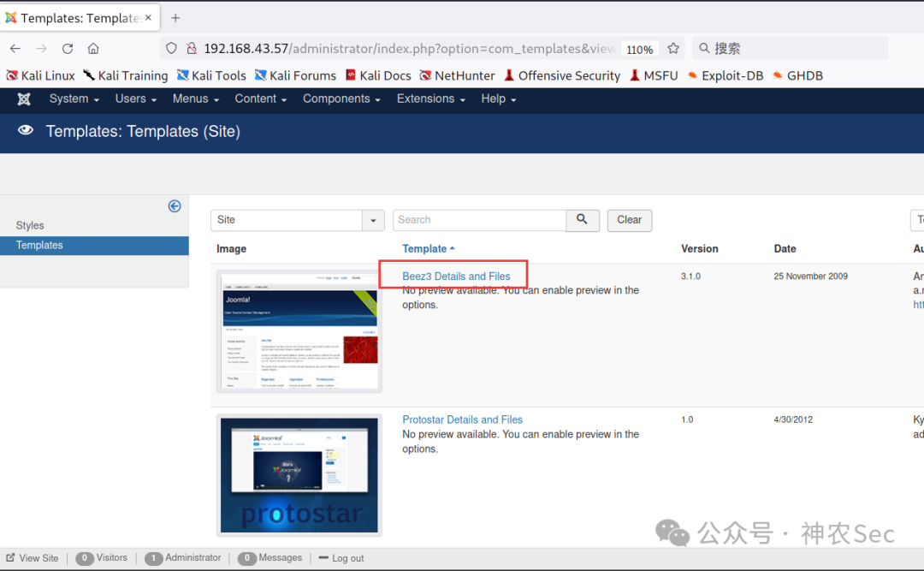Screen dimensions: 924x571
Task: Click the Protostar template thumbnail
Action: pos(299,475)
